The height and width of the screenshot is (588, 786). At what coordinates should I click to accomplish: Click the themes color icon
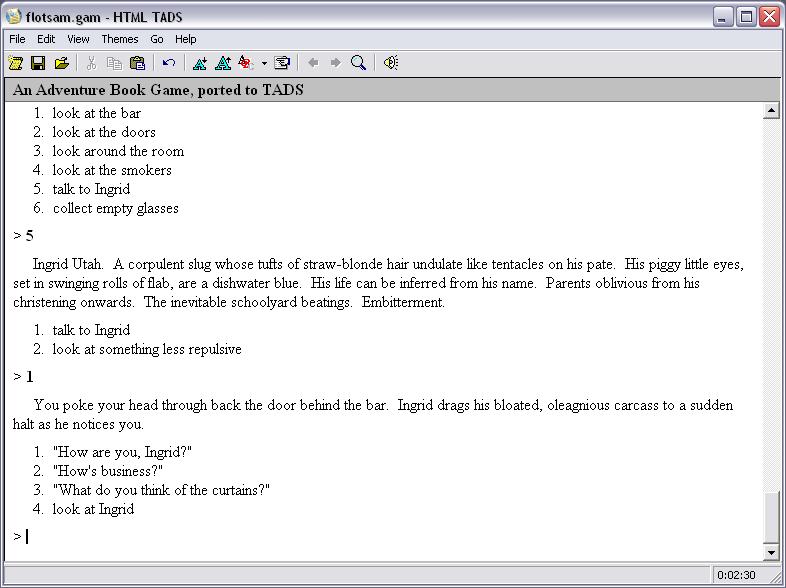click(x=246, y=63)
